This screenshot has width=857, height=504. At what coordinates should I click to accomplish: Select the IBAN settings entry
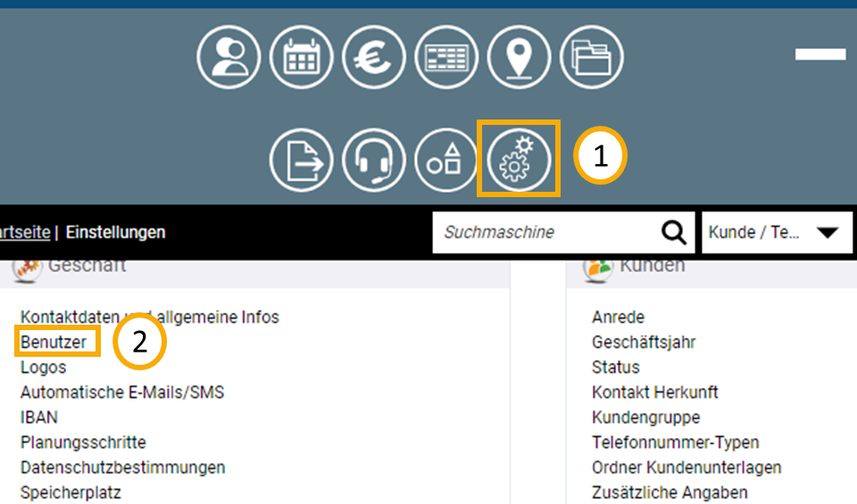coord(38,417)
